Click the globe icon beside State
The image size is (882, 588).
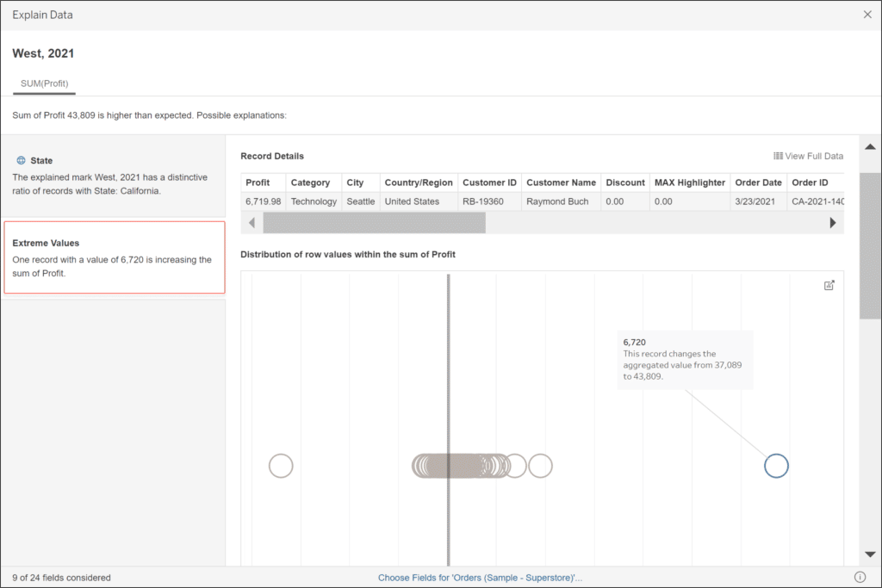coord(21,160)
